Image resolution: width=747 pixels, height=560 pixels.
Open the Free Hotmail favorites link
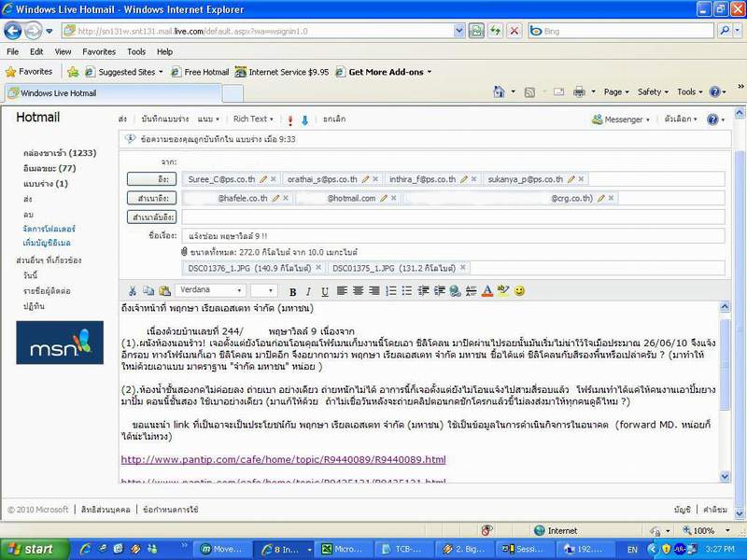[x=201, y=72]
